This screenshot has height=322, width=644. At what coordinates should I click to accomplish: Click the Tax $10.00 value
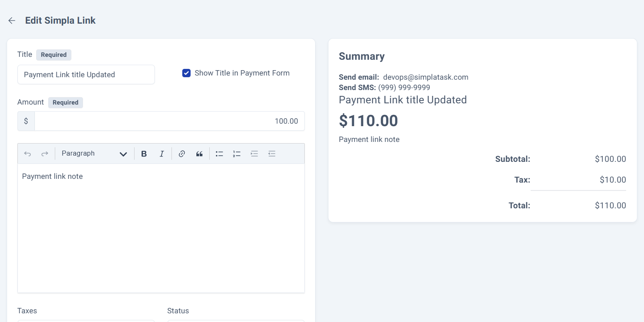tap(613, 180)
